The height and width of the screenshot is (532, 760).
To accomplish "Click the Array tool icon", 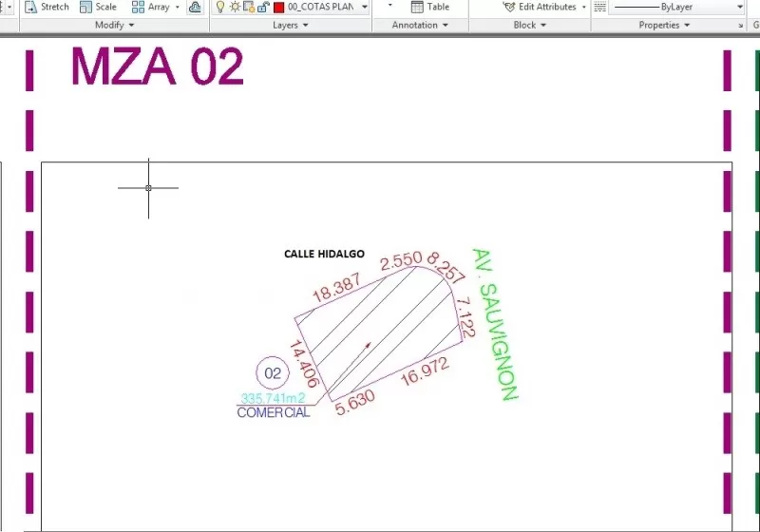I will [138, 7].
